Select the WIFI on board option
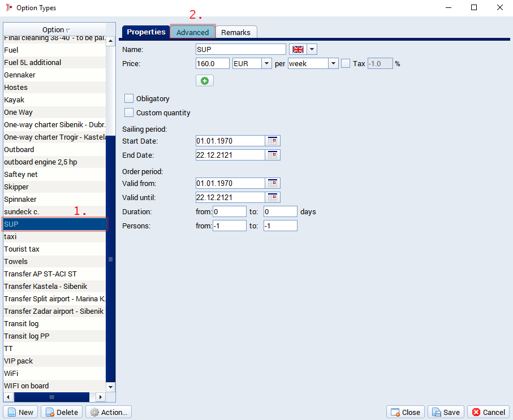Image resolution: width=513 pixels, height=420 pixels. [x=55, y=386]
